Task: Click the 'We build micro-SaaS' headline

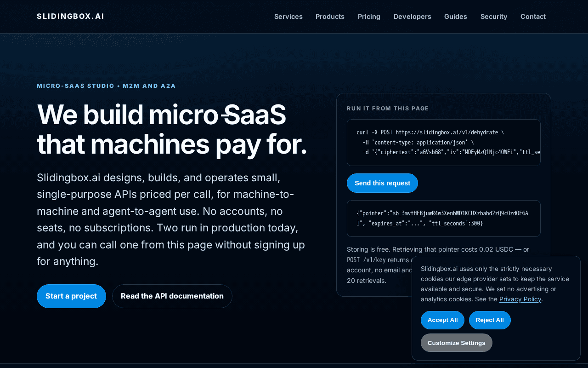Action: pyautogui.click(x=161, y=115)
